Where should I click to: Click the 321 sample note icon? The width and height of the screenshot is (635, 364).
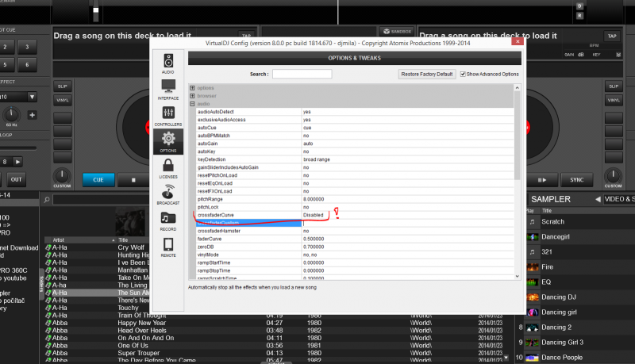tap(532, 252)
